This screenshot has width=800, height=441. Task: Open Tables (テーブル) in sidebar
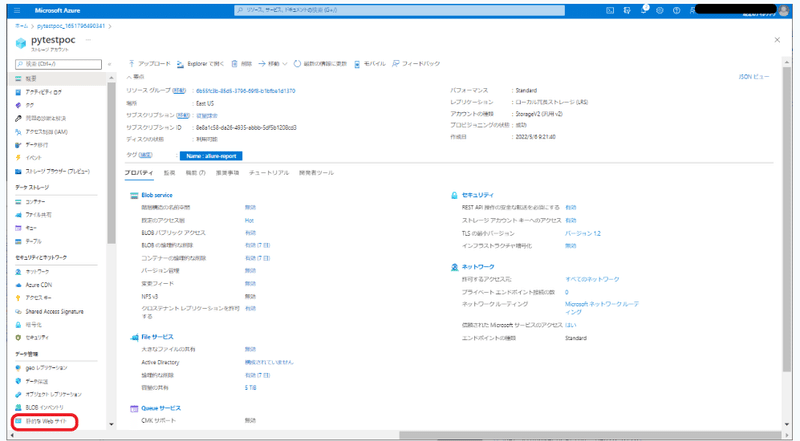point(34,241)
